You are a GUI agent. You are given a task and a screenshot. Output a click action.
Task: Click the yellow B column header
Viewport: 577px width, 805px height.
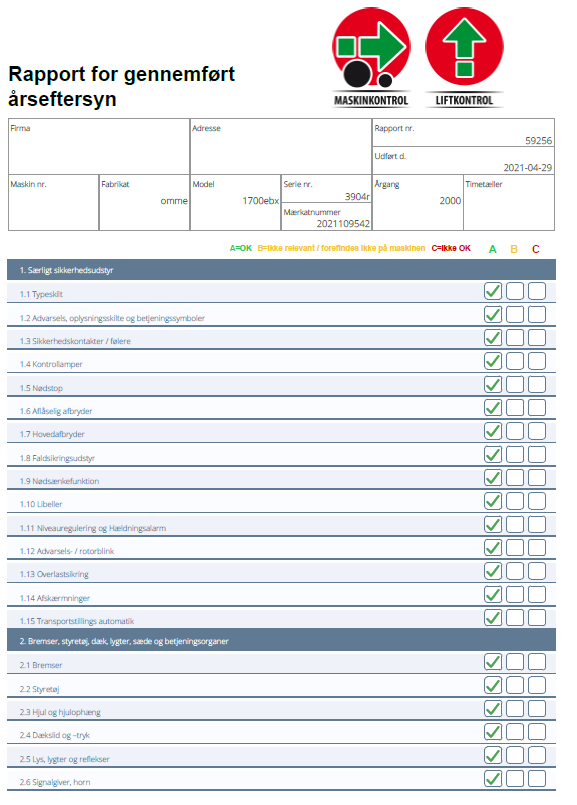click(514, 250)
